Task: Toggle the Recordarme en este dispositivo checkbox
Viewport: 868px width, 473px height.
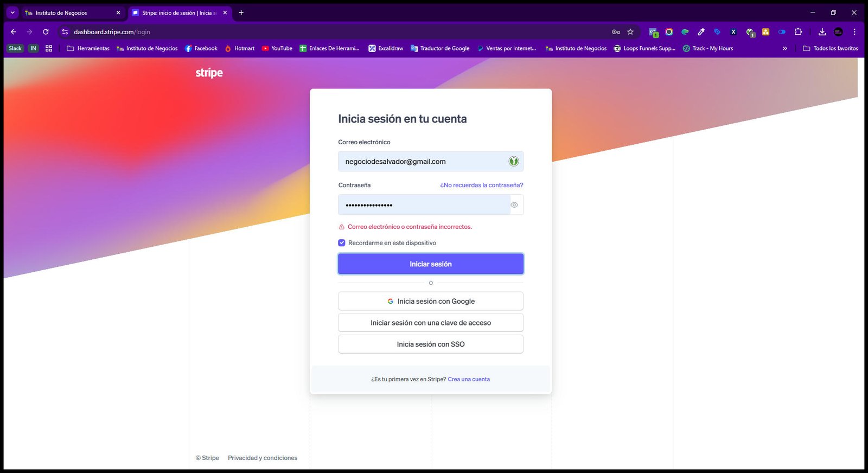Action: pos(342,243)
